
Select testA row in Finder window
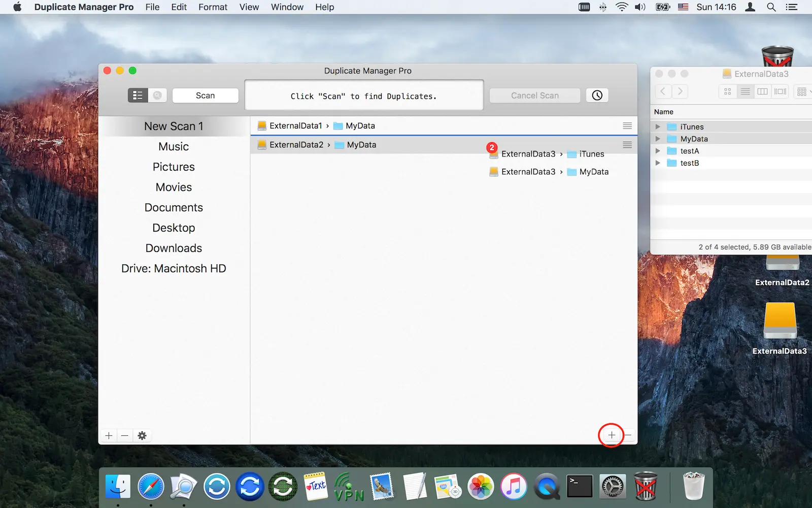click(x=731, y=151)
